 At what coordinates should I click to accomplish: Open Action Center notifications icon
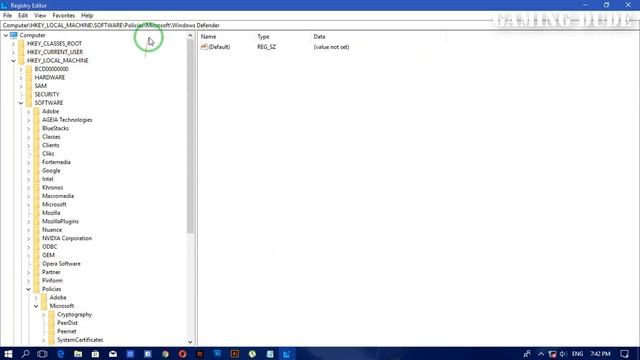click(624, 354)
